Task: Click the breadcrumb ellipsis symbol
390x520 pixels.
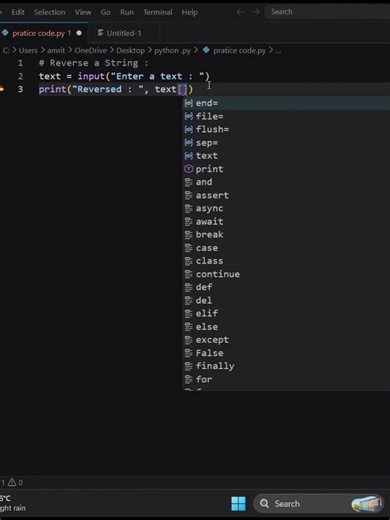Action: pyautogui.click(x=278, y=51)
